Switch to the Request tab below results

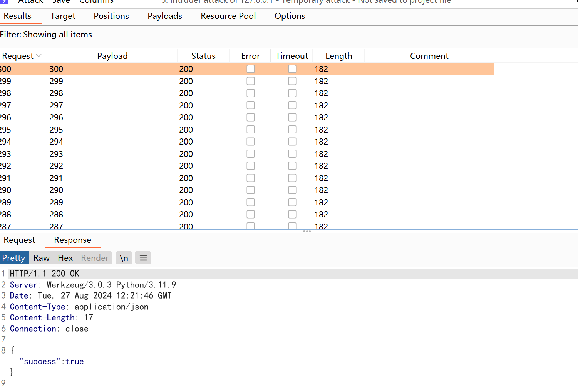pyautogui.click(x=19, y=240)
